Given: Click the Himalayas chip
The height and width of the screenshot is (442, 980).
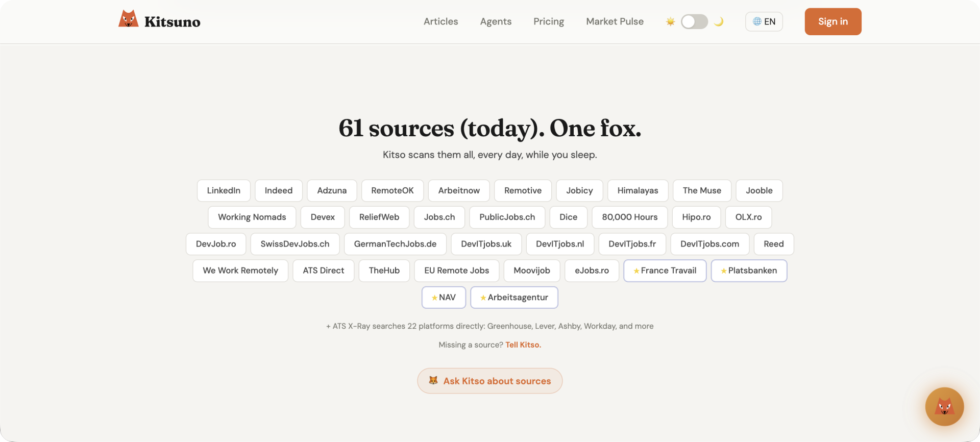Looking at the screenshot, I should (x=638, y=190).
